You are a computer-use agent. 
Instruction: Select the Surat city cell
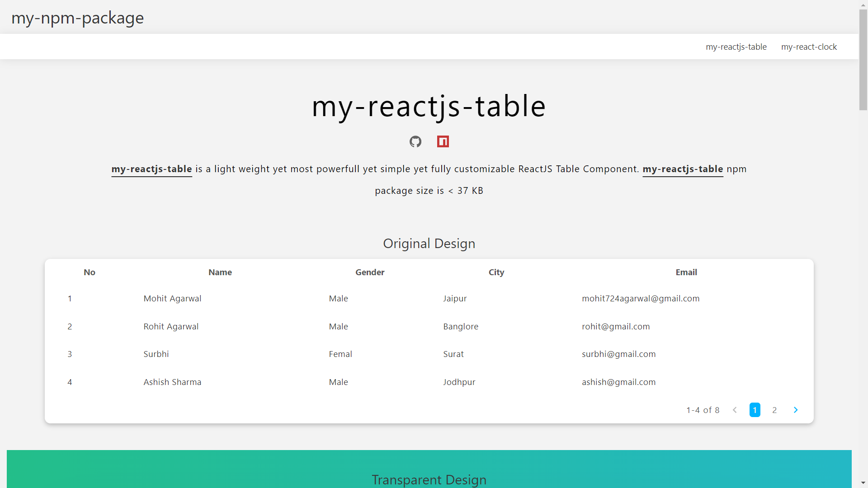(453, 354)
